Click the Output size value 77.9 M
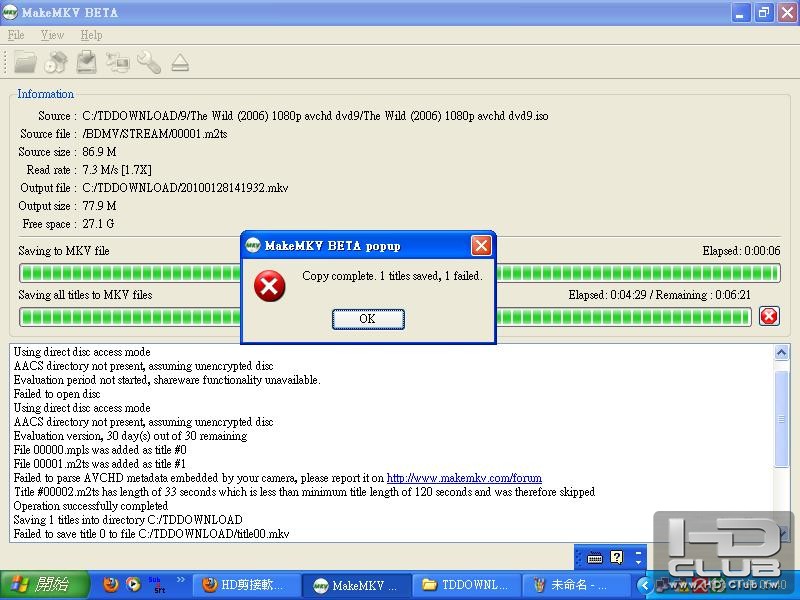The width and height of the screenshot is (800, 600). pyautogui.click(x=99, y=206)
